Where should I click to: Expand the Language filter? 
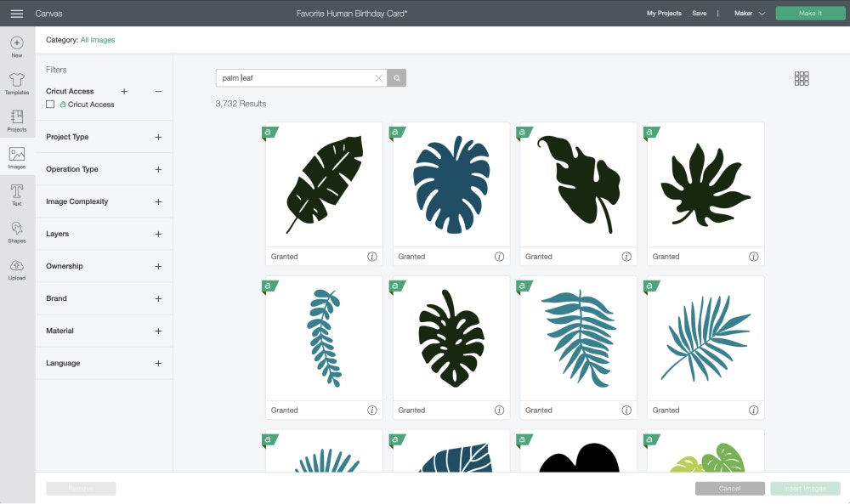(158, 363)
